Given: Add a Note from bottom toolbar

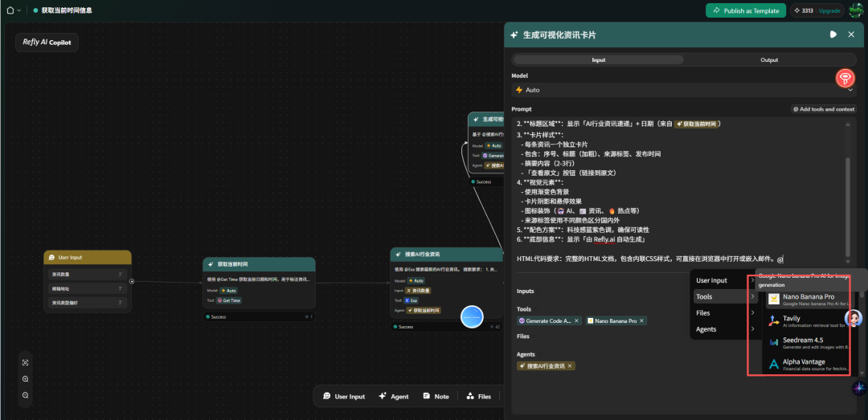Looking at the screenshot, I should point(436,396).
